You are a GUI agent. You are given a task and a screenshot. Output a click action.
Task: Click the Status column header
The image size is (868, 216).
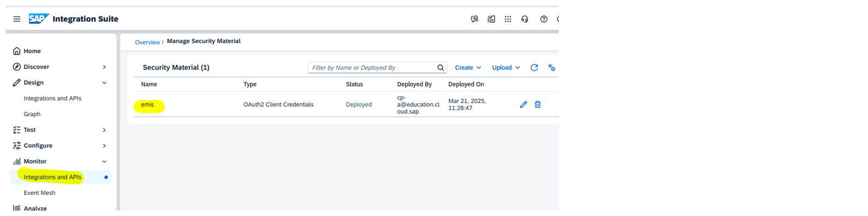tap(354, 84)
